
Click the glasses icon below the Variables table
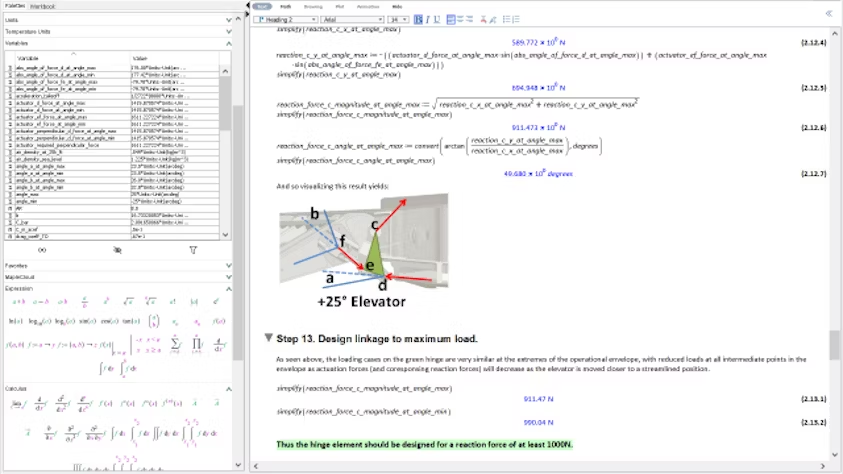click(41, 249)
